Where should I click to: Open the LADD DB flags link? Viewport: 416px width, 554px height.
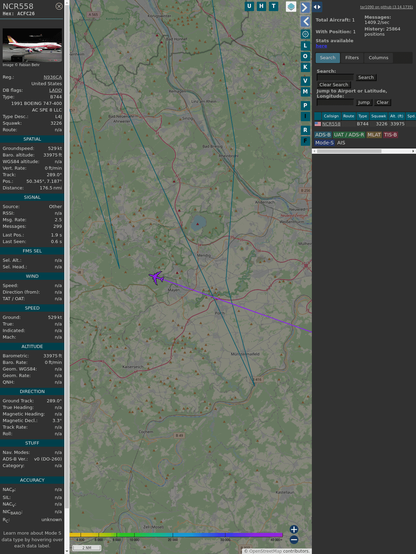tap(55, 90)
